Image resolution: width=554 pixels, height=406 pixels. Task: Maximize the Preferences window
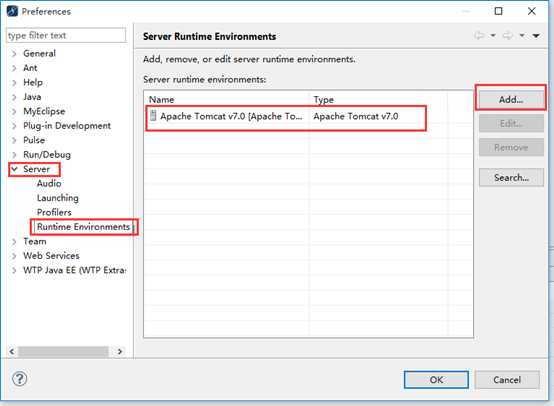point(498,11)
